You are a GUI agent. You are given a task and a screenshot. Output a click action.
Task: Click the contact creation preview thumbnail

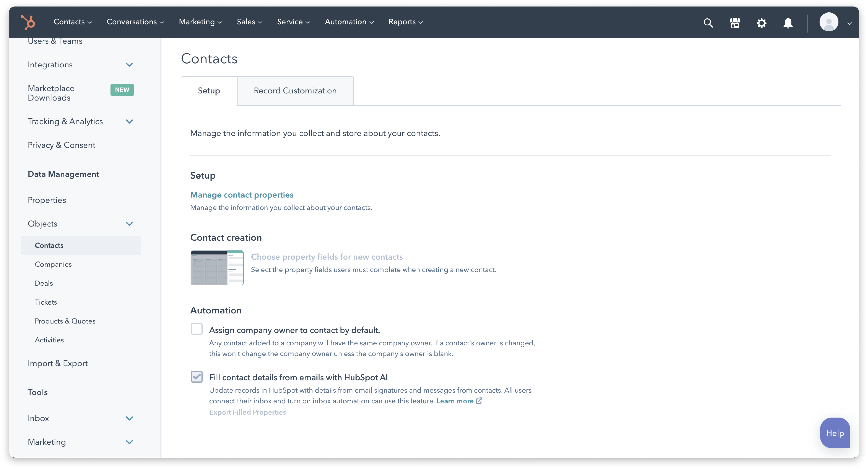tap(217, 268)
